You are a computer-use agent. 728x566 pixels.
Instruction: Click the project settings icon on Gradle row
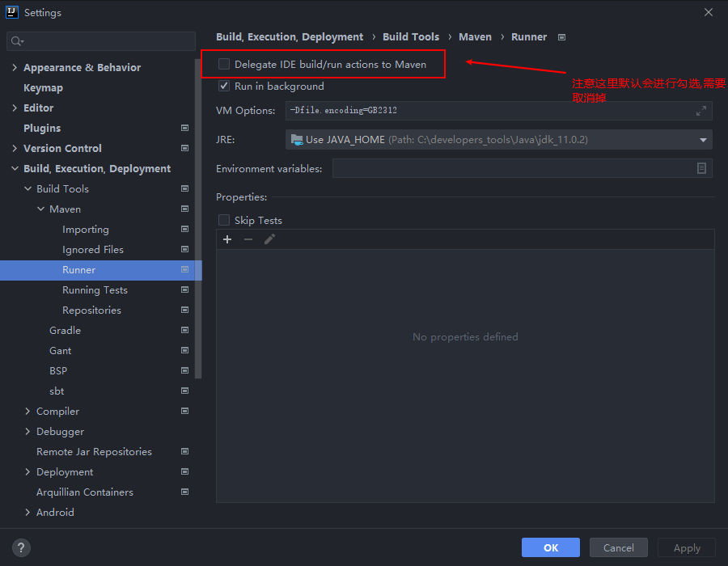click(x=184, y=331)
